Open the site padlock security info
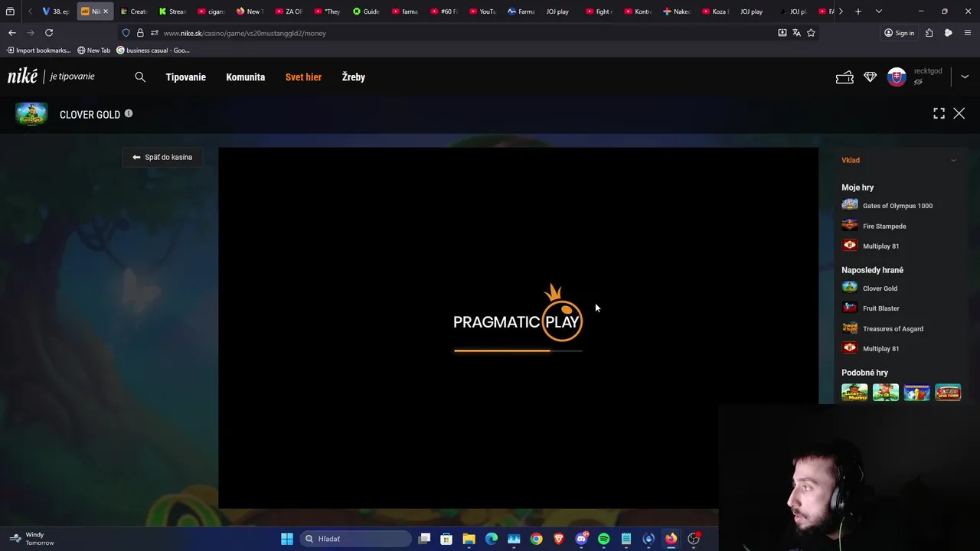 pos(140,33)
